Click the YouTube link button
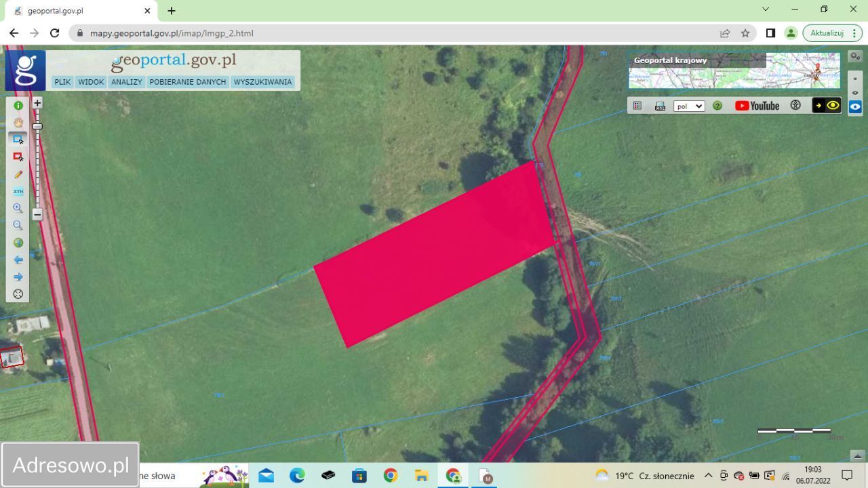The height and width of the screenshot is (488, 868). (757, 106)
